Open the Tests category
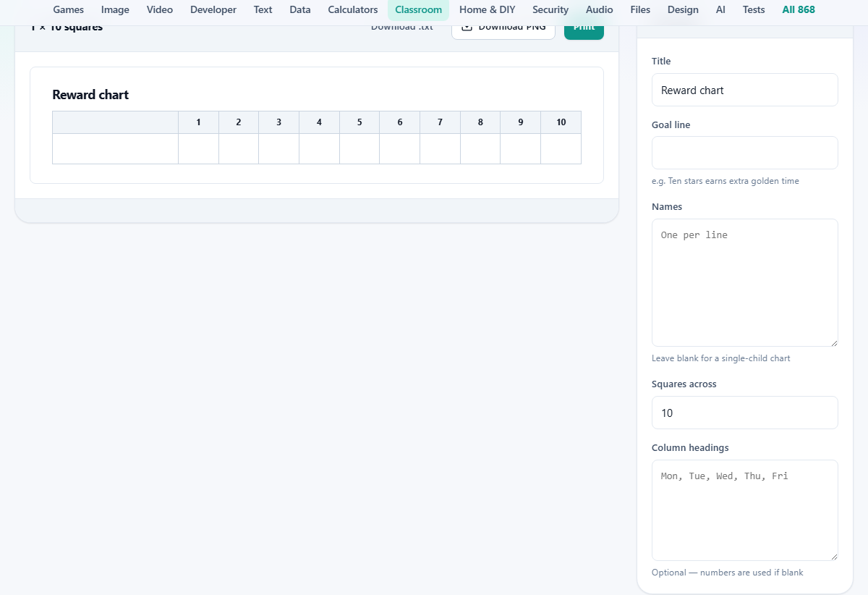Screen dimensions: 868x595 click(754, 10)
